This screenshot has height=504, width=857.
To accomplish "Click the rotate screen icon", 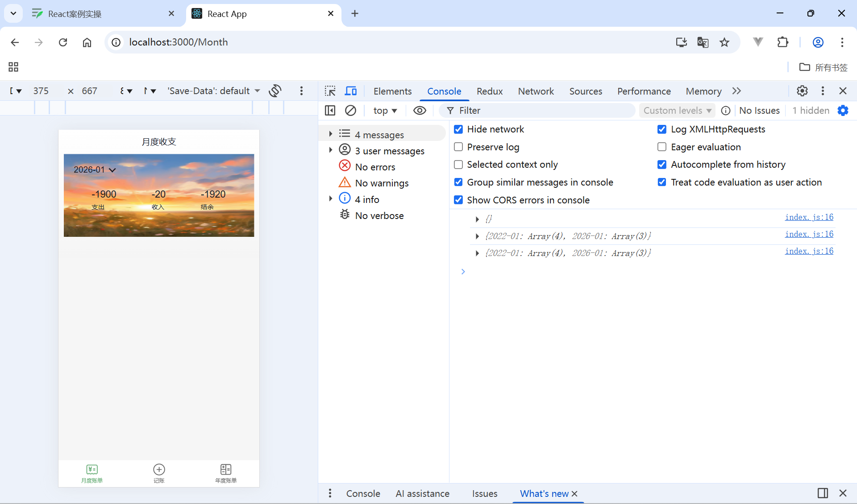I will tap(275, 91).
